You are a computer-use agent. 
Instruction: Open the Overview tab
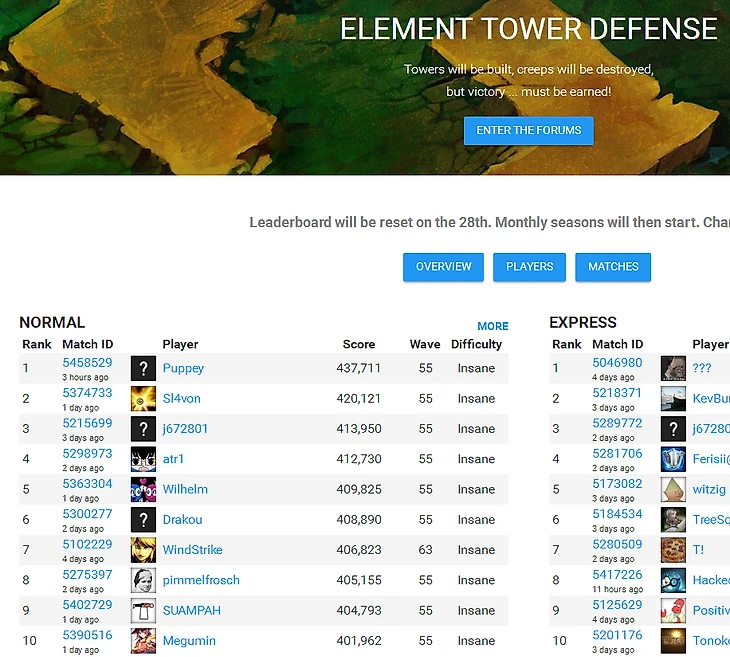click(x=443, y=267)
